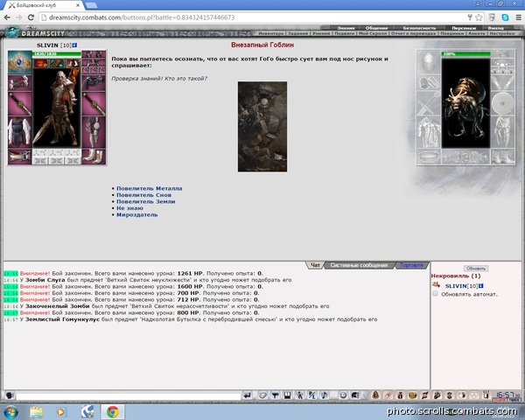Image resolution: width=525 pixels, height=420 pixels.
Task: Switch to the Торговля tab
Action: (411, 265)
